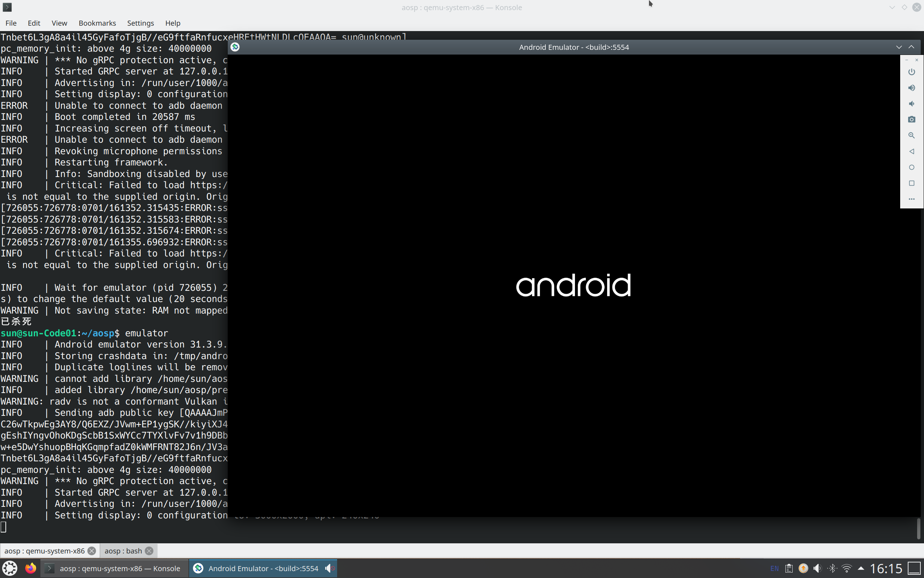Viewport: 924px width, 578px height.
Task: Open the Bluetooth tray icon
Action: pyautogui.click(x=832, y=569)
